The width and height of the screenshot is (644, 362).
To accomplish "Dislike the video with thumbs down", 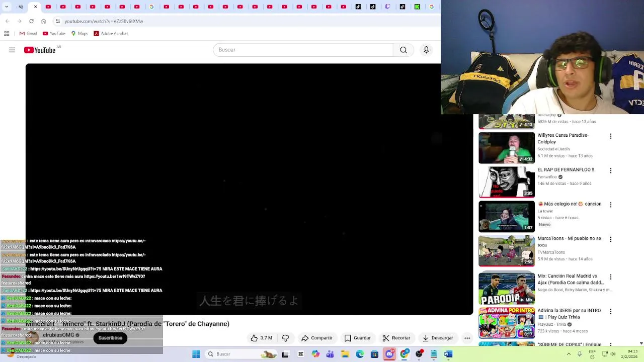I will click(285, 338).
